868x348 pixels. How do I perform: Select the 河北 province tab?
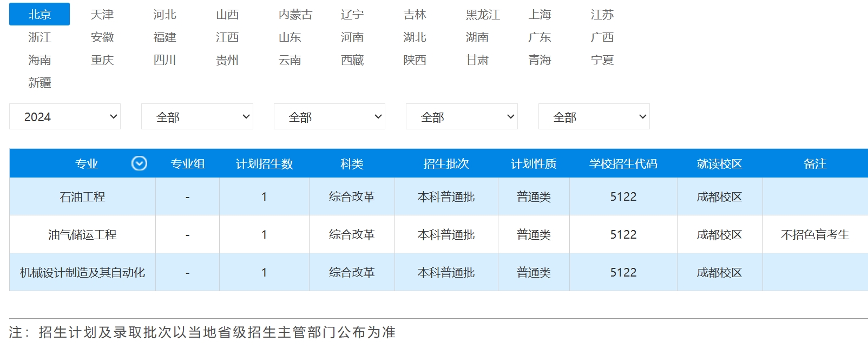click(x=165, y=14)
